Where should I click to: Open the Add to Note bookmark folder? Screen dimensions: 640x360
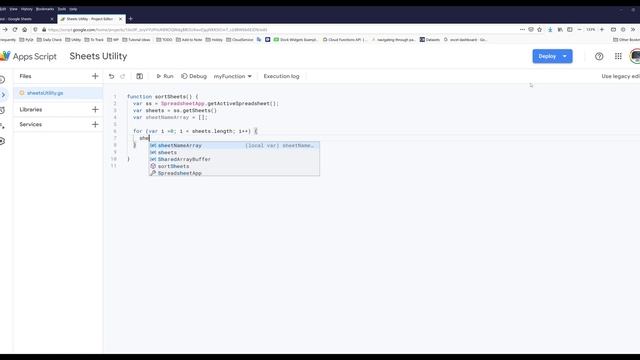(189, 40)
